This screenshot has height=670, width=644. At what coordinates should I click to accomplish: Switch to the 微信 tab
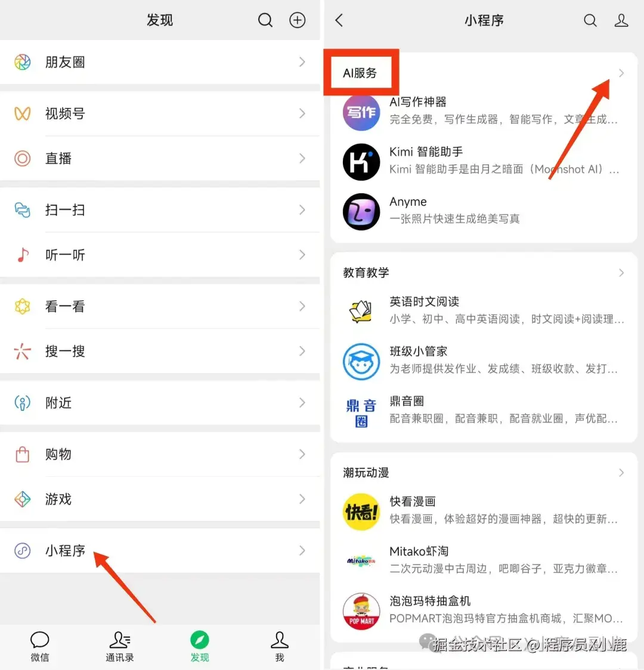point(39,647)
